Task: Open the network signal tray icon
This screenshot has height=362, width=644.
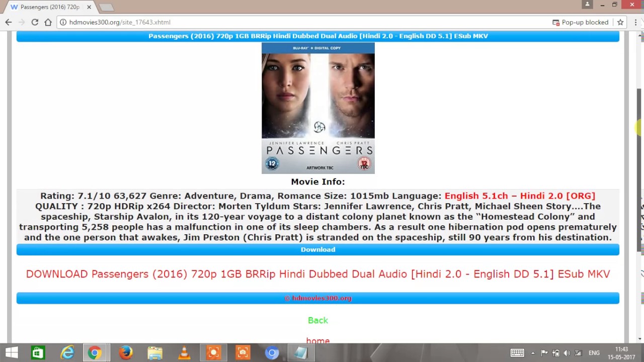Action: pyautogui.click(x=579, y=353)
